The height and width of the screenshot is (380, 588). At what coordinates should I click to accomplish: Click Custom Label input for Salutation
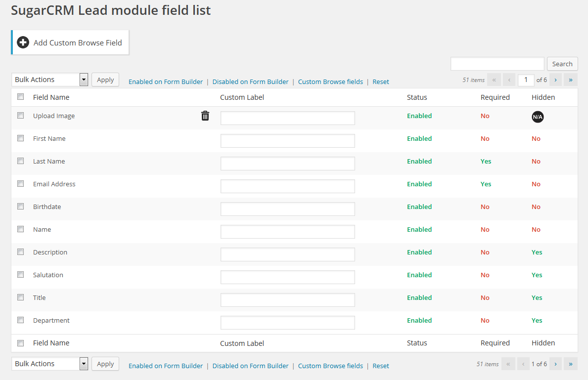point(288,277)
